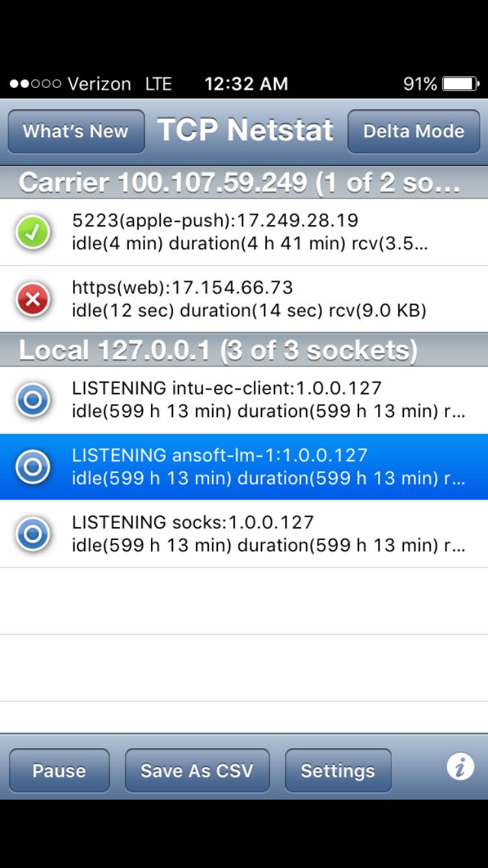Expand the Carrier 100.107.59.249 section header
The height and width of the screenshot is (868, 488).
(244, 182)
